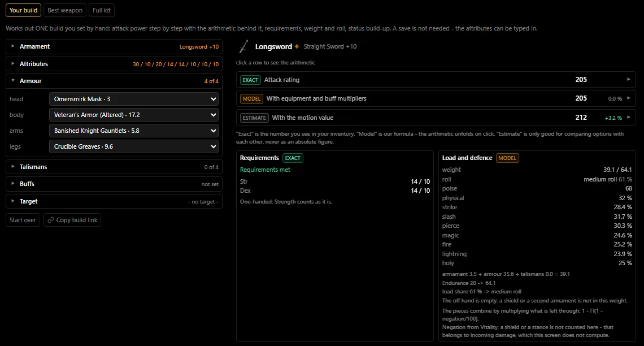Click the Requirements met text

click(x=265, y=170)
